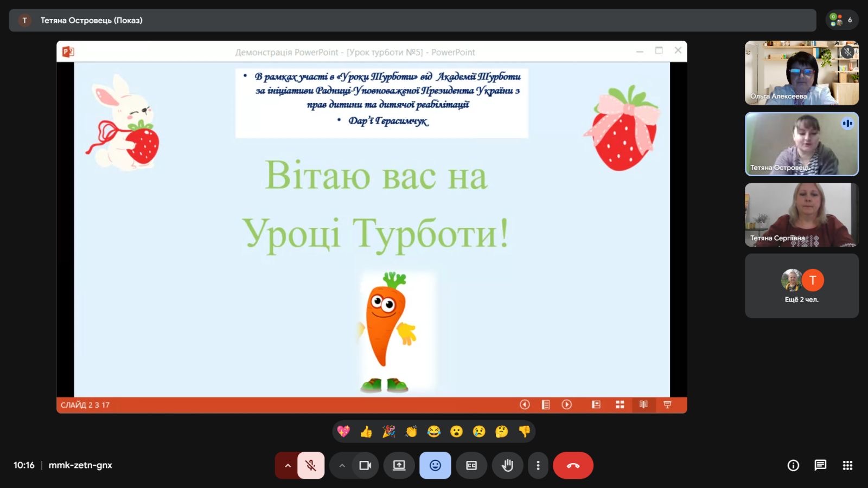868x488 pixels.
Task: Click Тетяна Сергіївна video tile
Action: pyautogui.click(x=801, y=215)
